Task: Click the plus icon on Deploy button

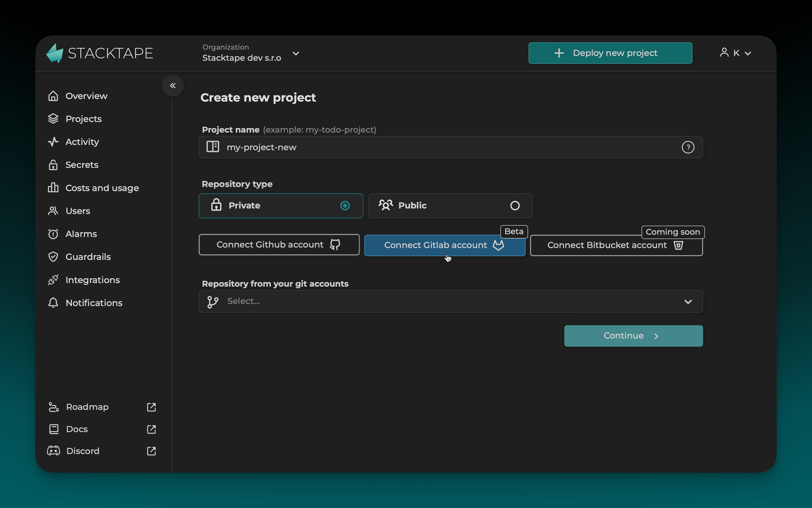Action: [x=559, y=53]
